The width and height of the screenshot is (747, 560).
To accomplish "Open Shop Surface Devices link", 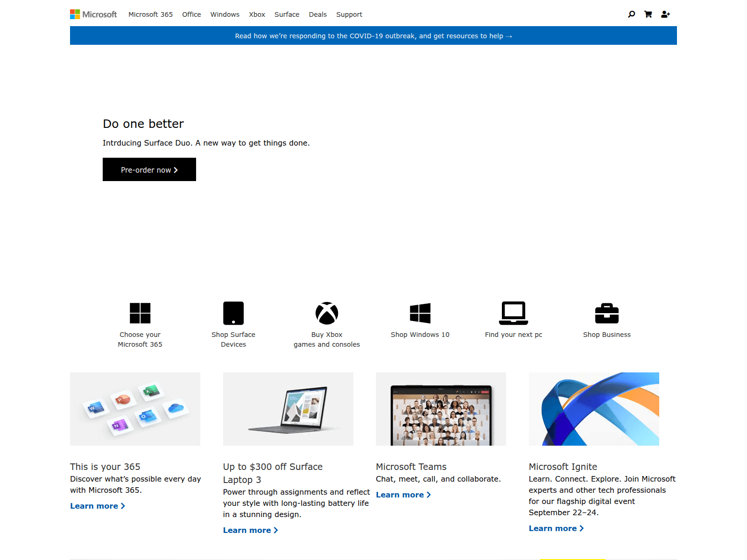I will [233, 339].
